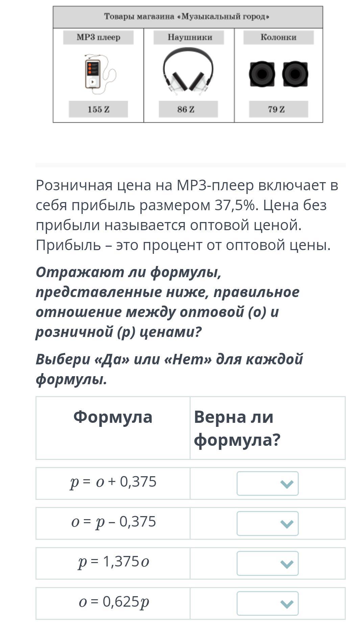Click the Колонки label
This screenshot has width=364, height=631.
(278, 37)
